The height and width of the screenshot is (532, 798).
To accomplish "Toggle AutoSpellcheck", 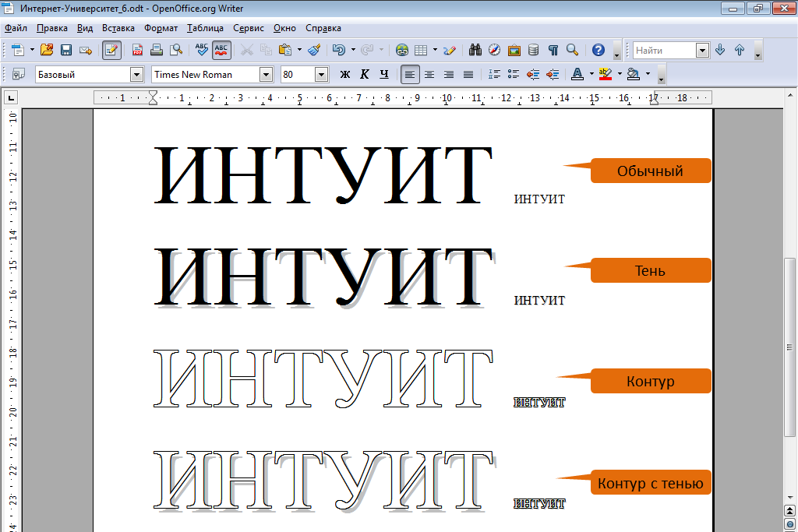I will click(x=221, y=50).
